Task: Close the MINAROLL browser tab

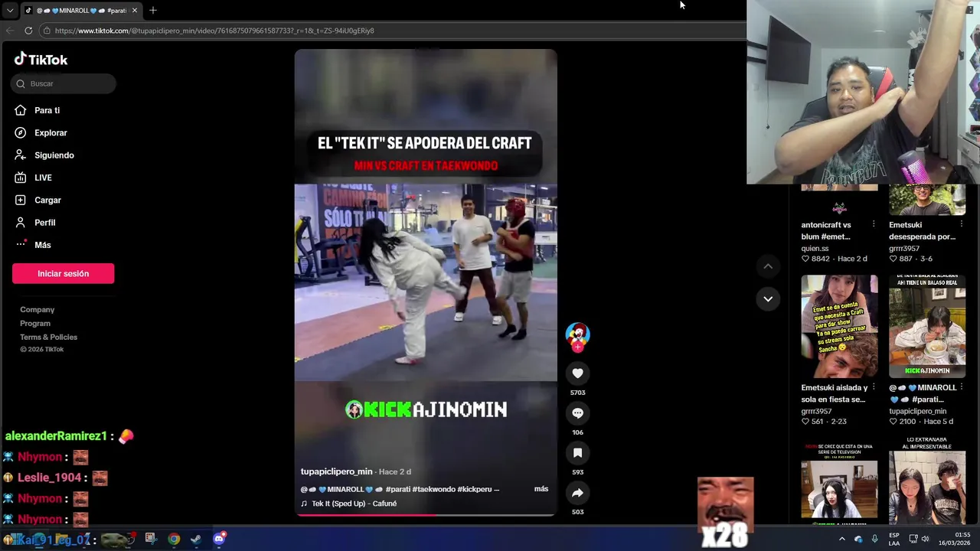Action: [134, 11]
